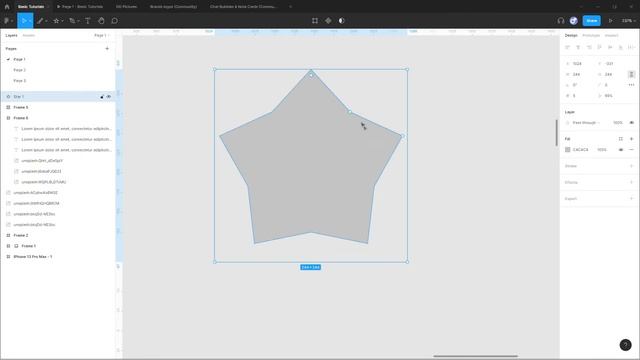Click the Use as mask icon
The image size is (640, 360).
click(x=342, y=21)
